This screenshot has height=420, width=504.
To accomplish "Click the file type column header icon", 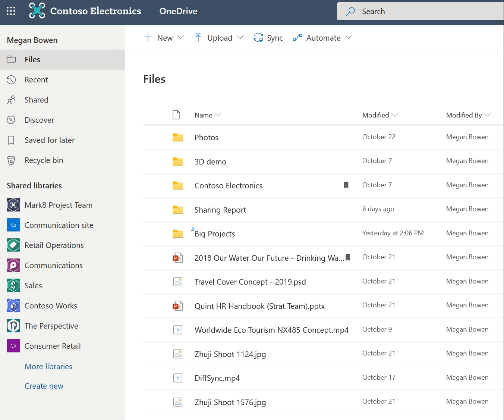I will click(176, 115).
